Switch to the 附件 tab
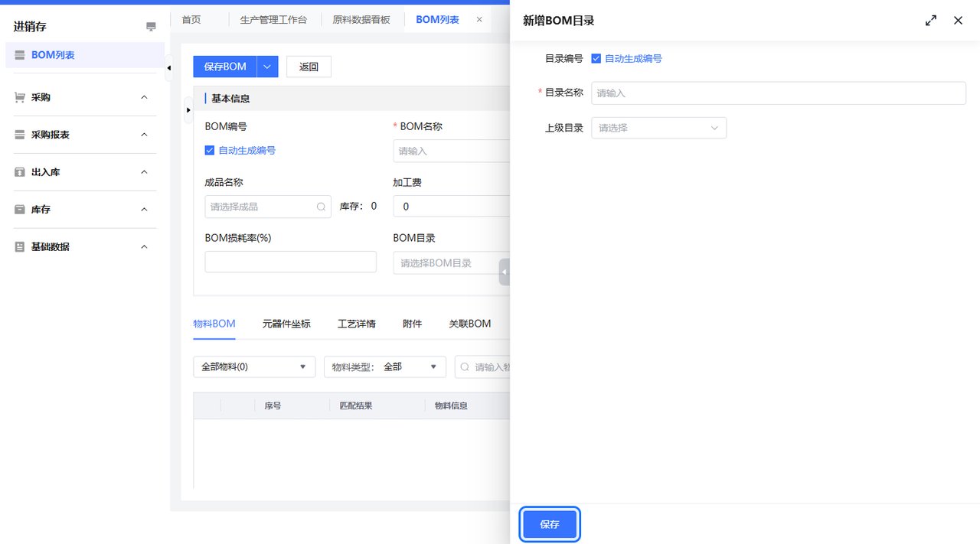The image size is (980, 544). [412, 324]
